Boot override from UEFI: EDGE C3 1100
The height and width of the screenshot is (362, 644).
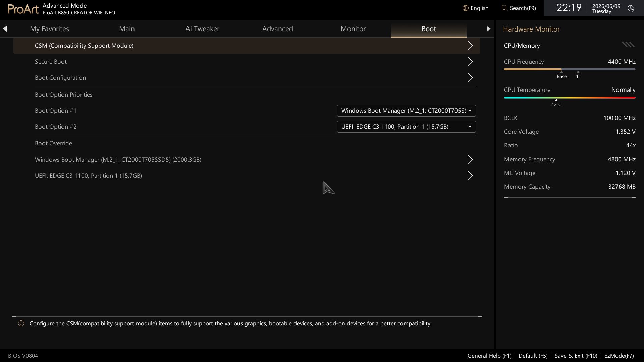(x=247, y=176)
